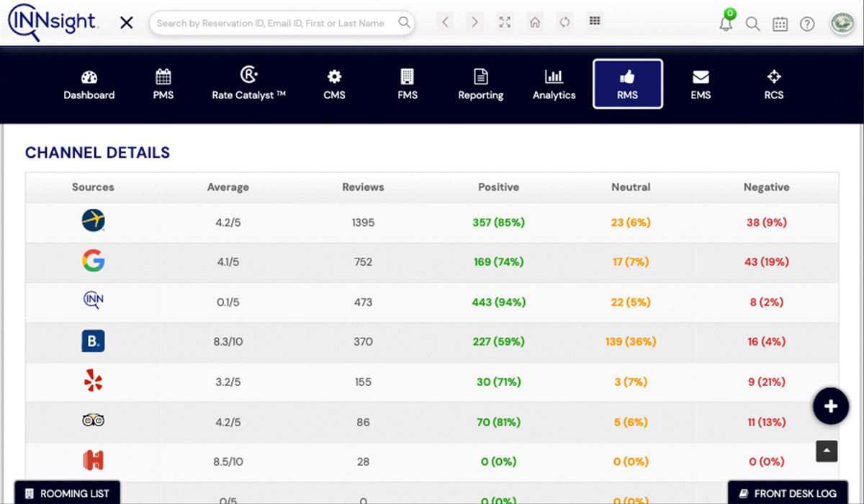This screenshot has height=504, width=864.
Task: Open the Rooming List panel
Action: (x=67, y=493)
